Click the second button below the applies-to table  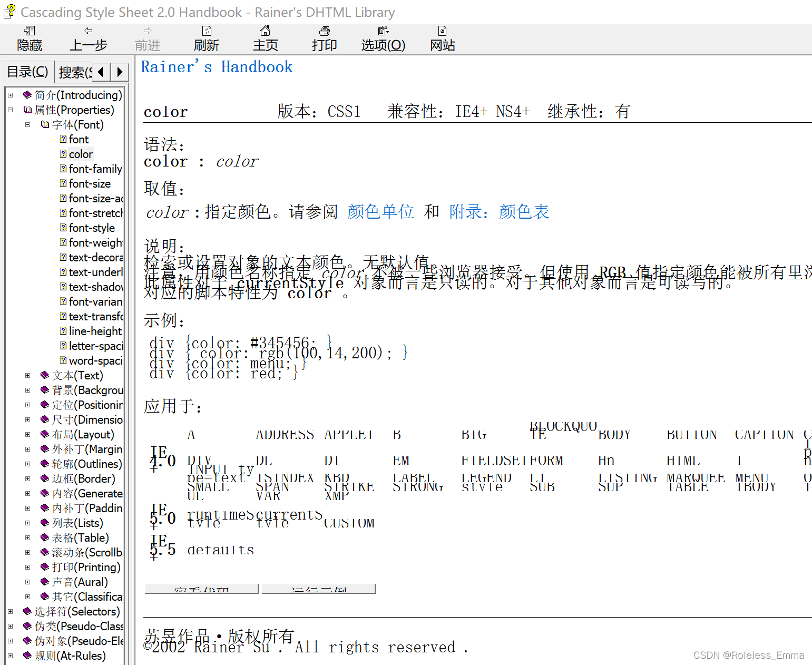tap(319, 589)
